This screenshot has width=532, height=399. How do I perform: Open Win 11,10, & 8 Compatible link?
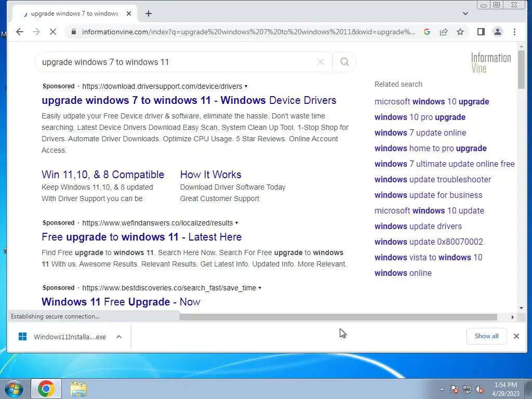103,175
